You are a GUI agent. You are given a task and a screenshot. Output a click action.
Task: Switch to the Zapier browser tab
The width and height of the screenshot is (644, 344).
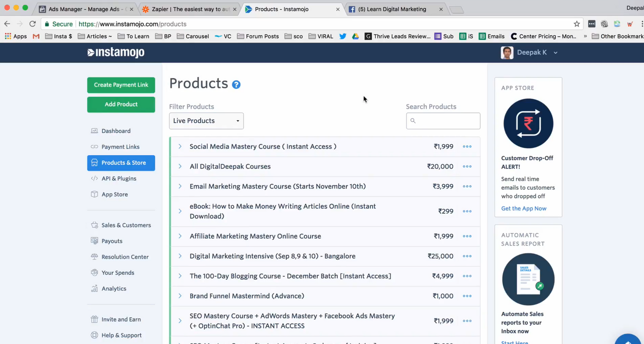189,9
